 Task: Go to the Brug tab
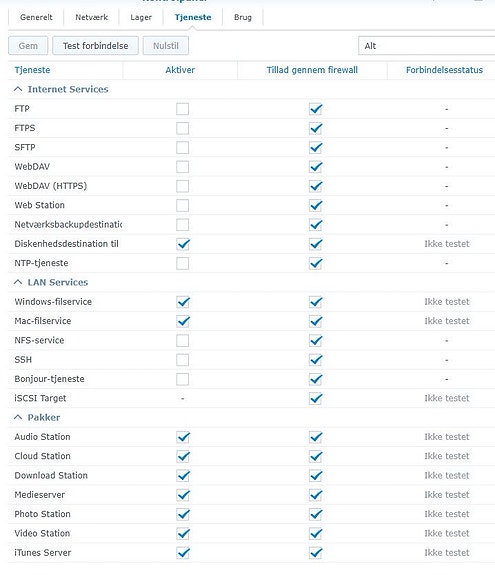243,17
